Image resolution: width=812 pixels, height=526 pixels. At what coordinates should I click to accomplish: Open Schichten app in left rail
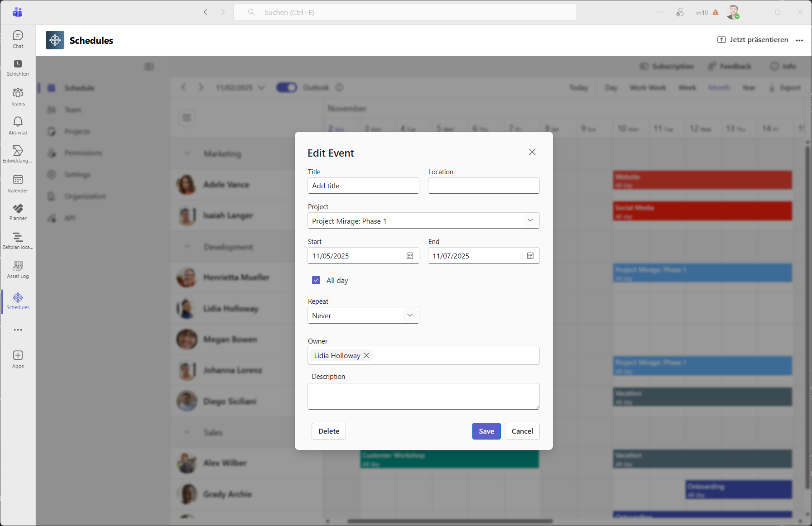pyautogui.click(x=18, y=67)
